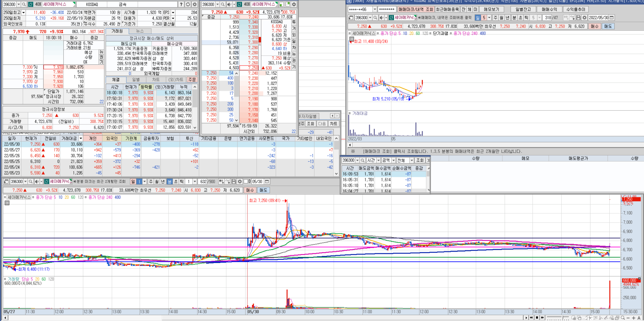Select 주 weekly period in minute chart toolbar
644x321 pixels.
(x=151, y=182)
